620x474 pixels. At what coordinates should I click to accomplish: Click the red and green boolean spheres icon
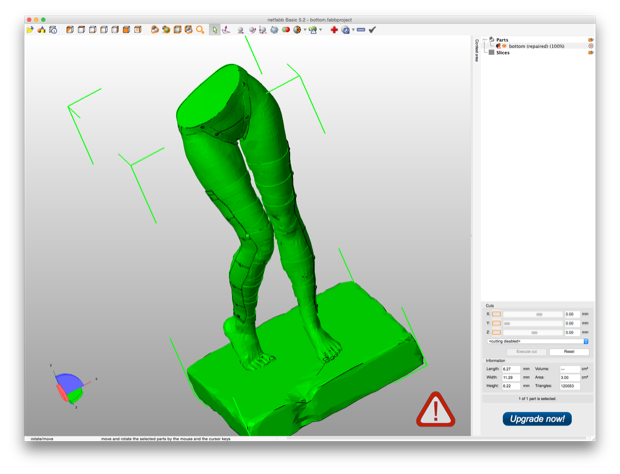pos(285,30)
